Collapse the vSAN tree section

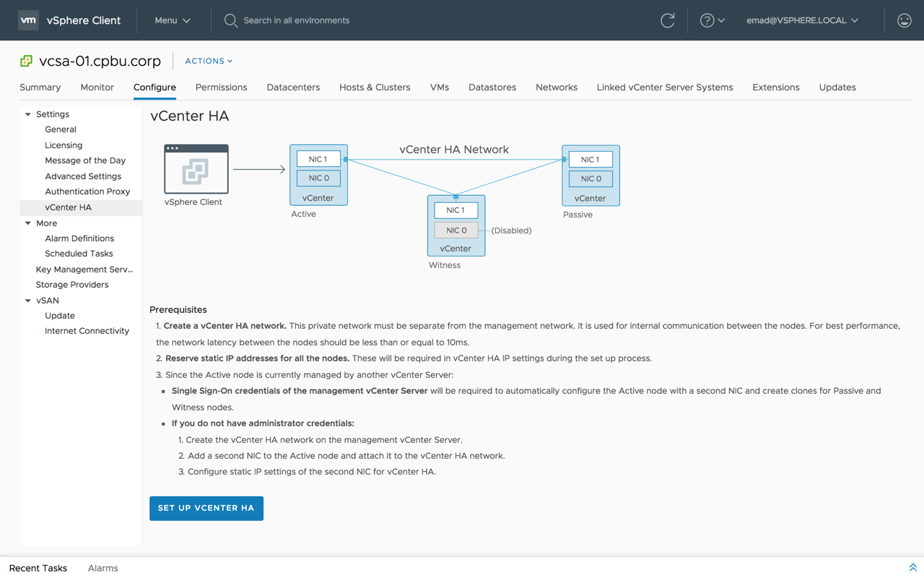[28, 301]
